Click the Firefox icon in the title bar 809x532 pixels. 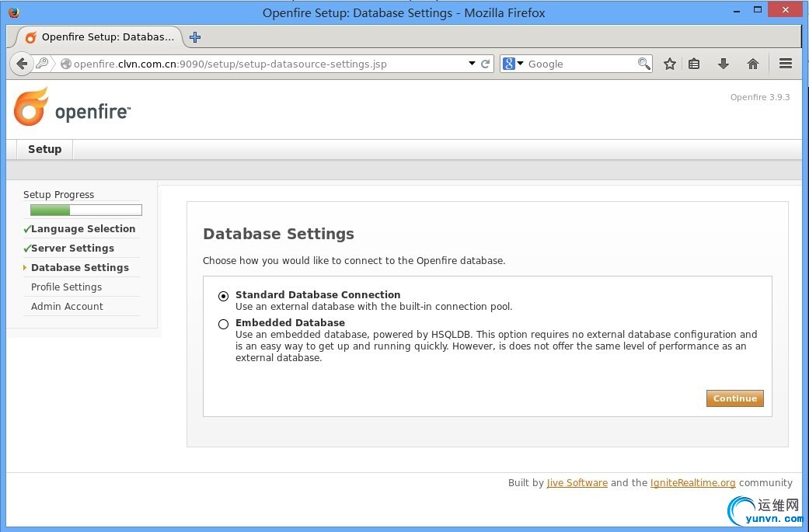coord(14,12)
